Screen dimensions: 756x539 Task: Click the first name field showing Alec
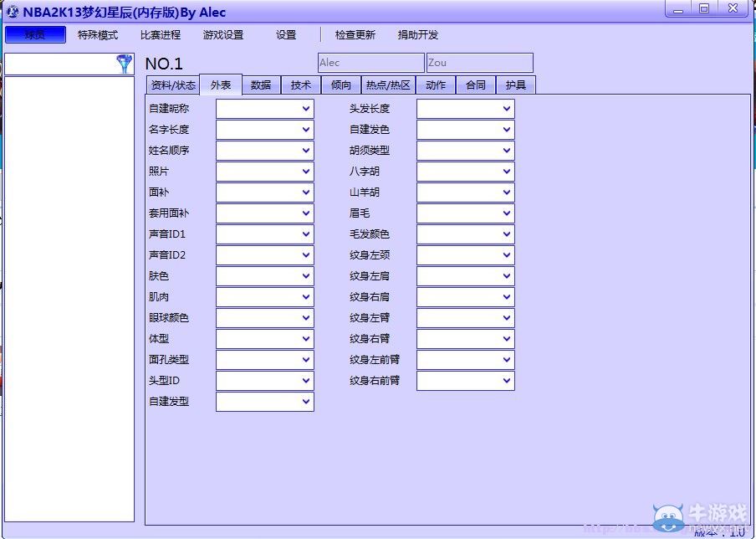pos(370,63)
